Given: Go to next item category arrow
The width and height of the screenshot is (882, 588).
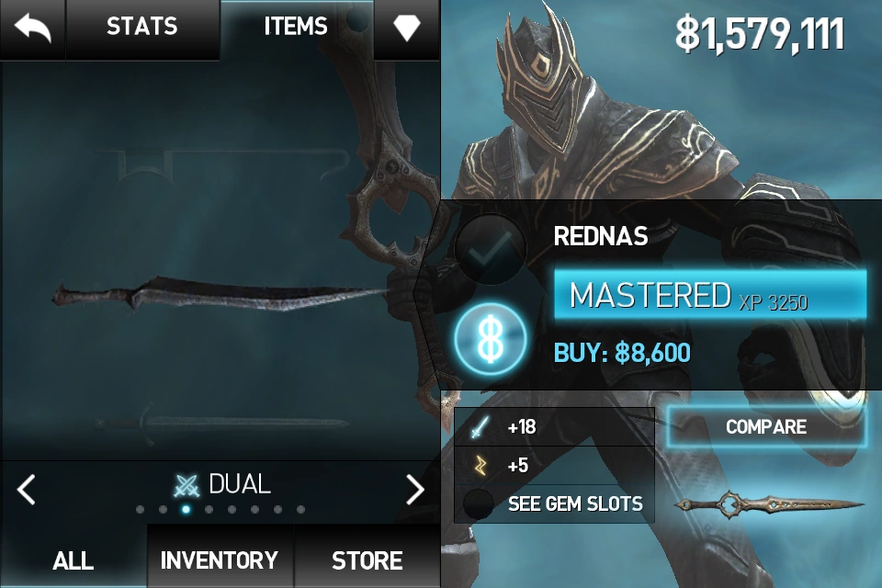Looking at the screenshot, I should pos(415,489).
